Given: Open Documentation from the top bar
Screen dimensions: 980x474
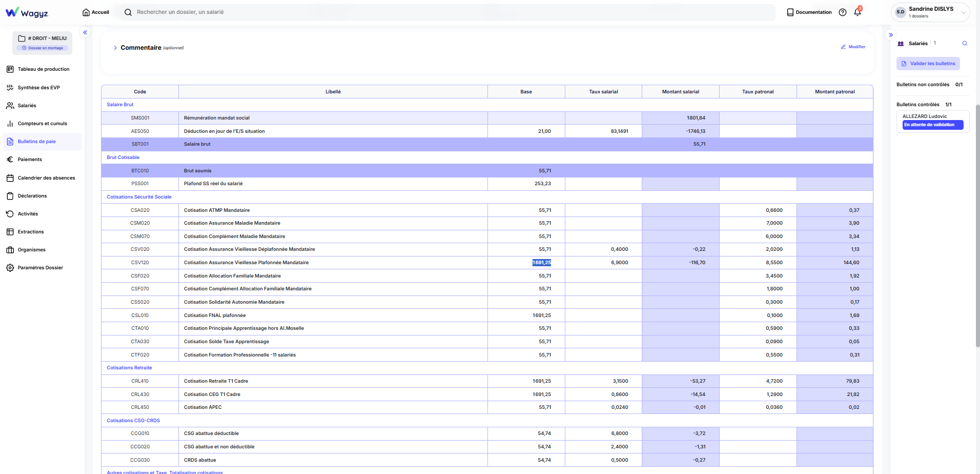Looking at the screenshot, I should coord(809,12).
